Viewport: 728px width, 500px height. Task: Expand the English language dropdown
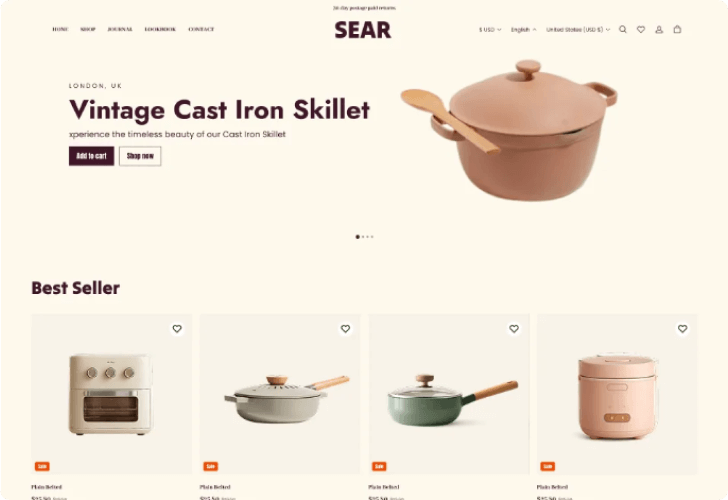(x=523, y=29)
